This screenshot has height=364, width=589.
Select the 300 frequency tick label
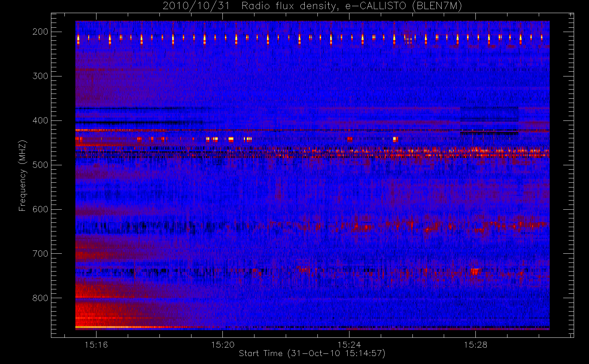[40, 76]
